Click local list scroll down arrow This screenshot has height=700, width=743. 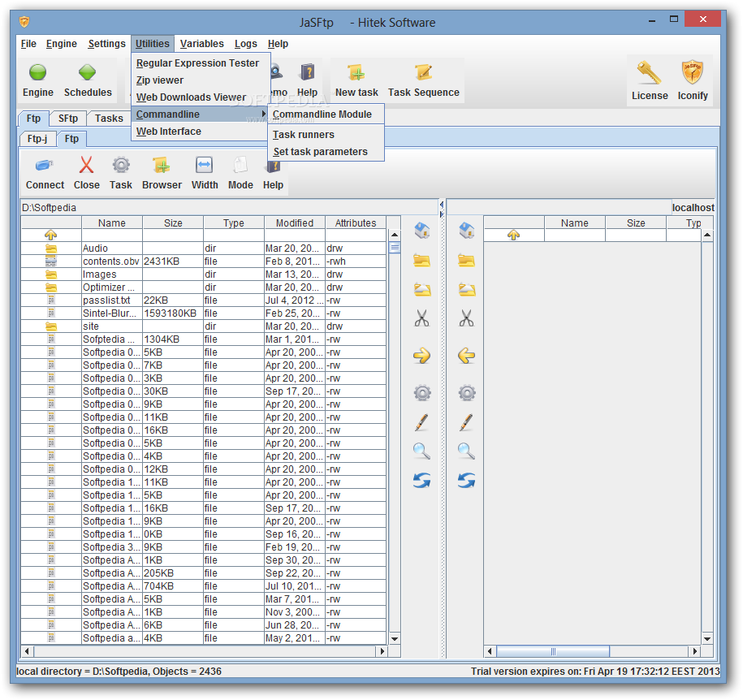click(x=395, y=638)
